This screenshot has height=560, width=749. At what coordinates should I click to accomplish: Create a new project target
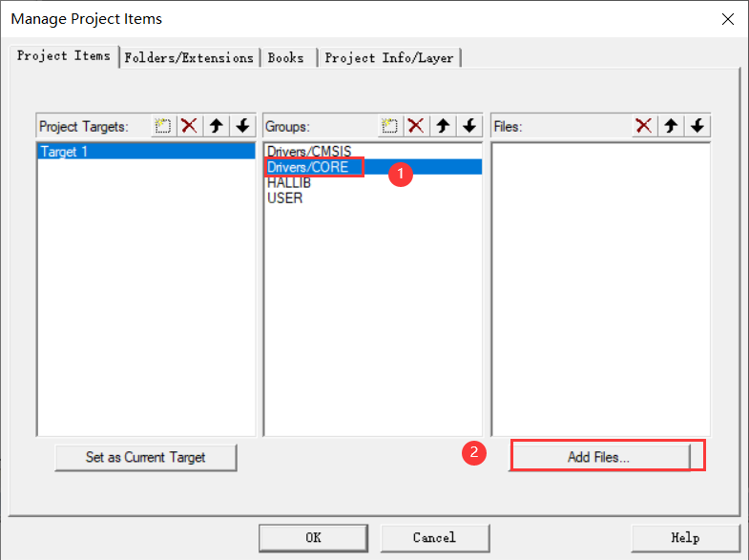click(163, 126)
